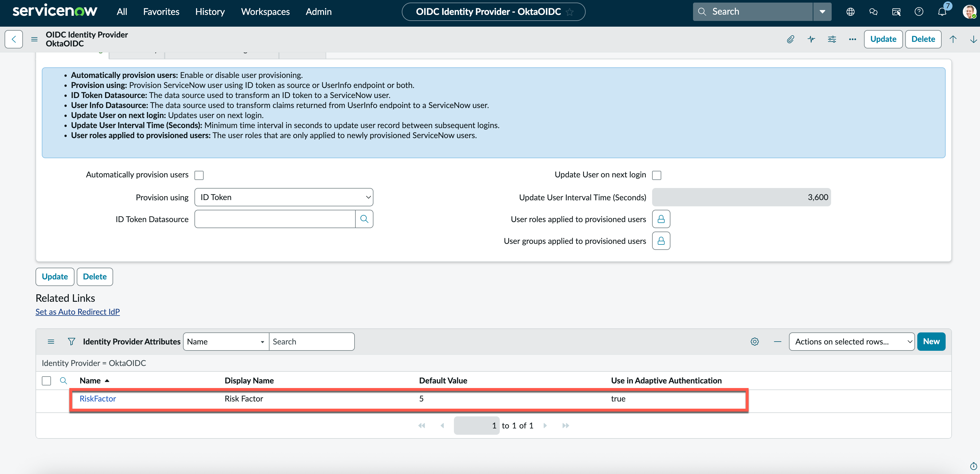Viewport: 980px width, 474px height.
Task: Sort by Default Value column header
Action: pos(443,381)
